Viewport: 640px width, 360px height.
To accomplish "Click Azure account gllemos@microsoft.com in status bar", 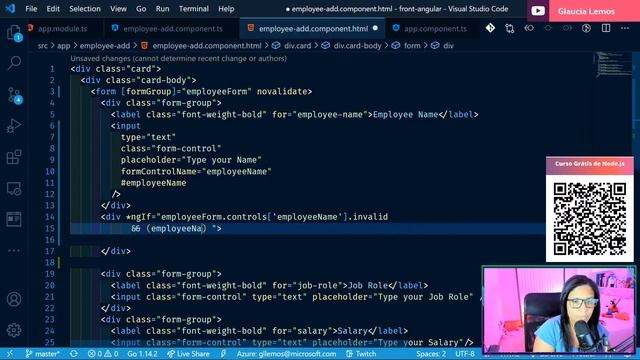I will click(x=286, y=354).
